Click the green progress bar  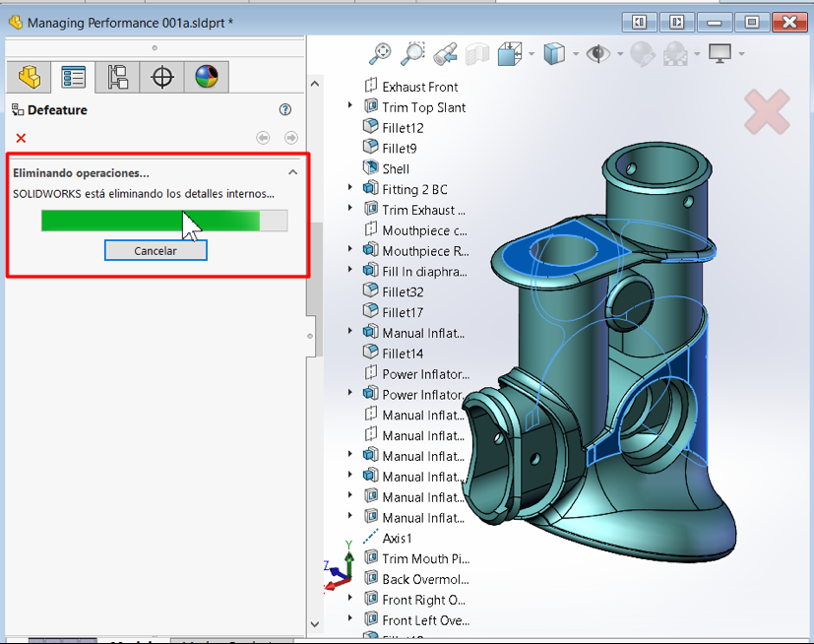tap(150, 221)
